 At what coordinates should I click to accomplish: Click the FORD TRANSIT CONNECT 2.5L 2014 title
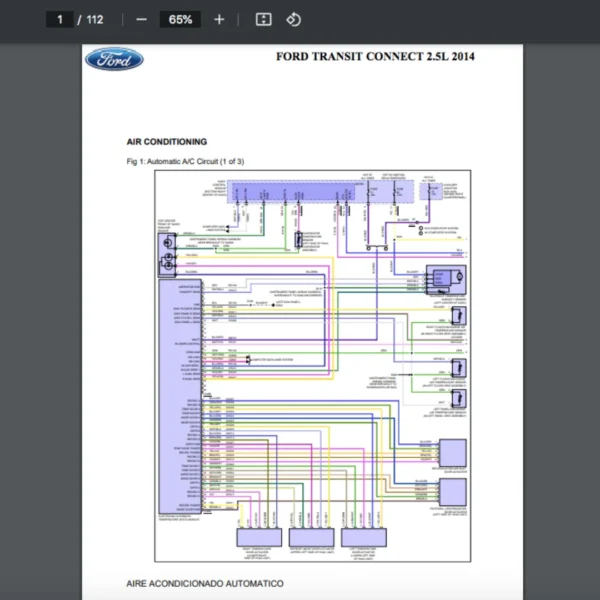pyautogui.click(x=375, y=56)
